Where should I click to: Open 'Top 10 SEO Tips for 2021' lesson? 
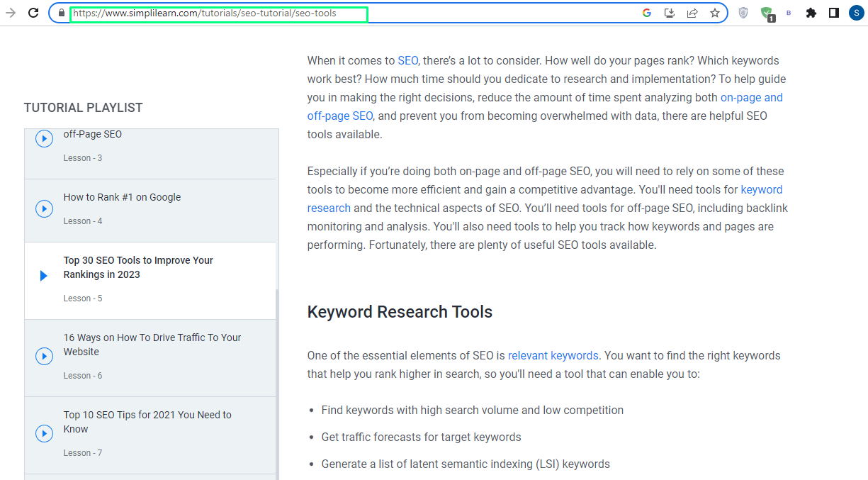147,422
